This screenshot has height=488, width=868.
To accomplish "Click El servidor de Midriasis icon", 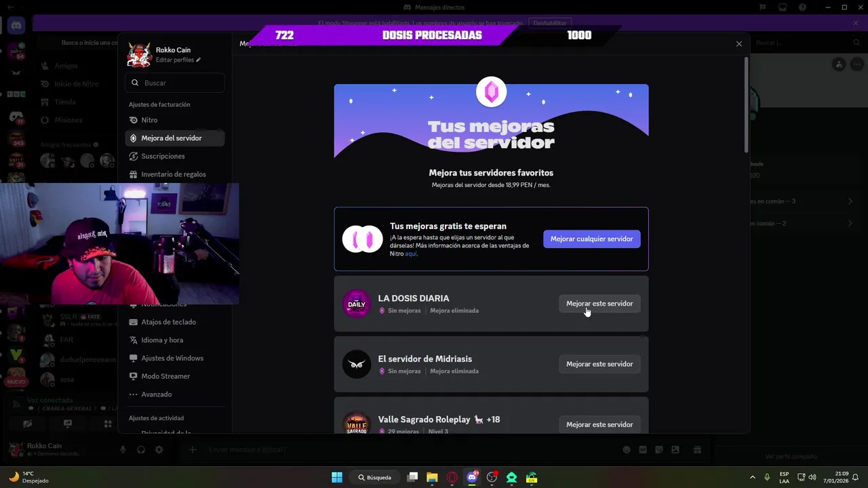I will (357, 364).
